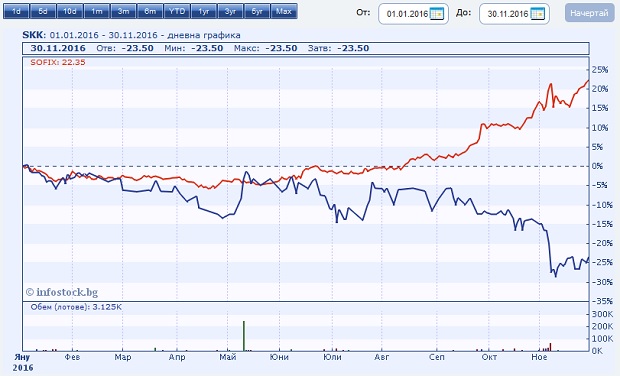Click the Затв: -23.50 closing value
Screen dimensions: 620x376
point(338,48)
